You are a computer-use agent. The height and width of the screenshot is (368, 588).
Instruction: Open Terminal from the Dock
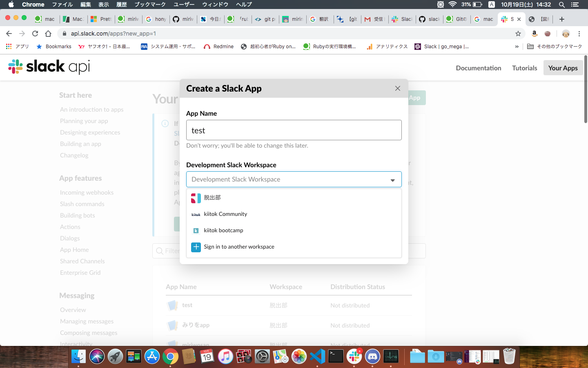(336, 357)
